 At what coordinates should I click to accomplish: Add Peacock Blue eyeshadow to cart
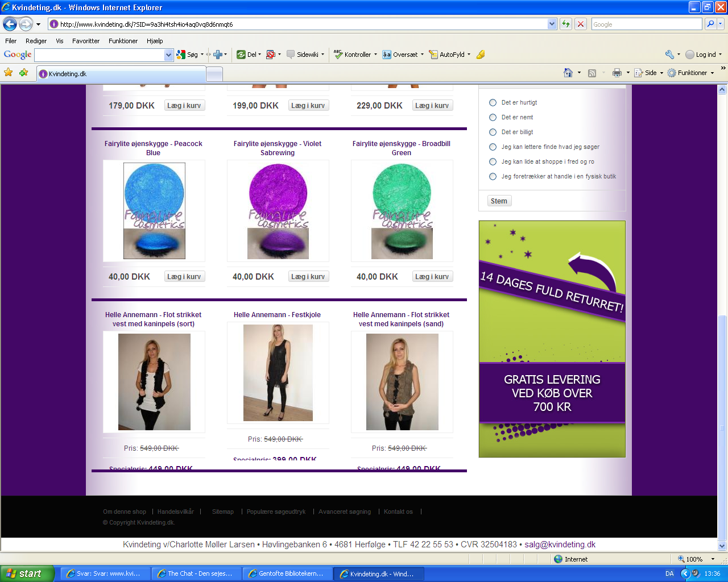tap(184, 277)
